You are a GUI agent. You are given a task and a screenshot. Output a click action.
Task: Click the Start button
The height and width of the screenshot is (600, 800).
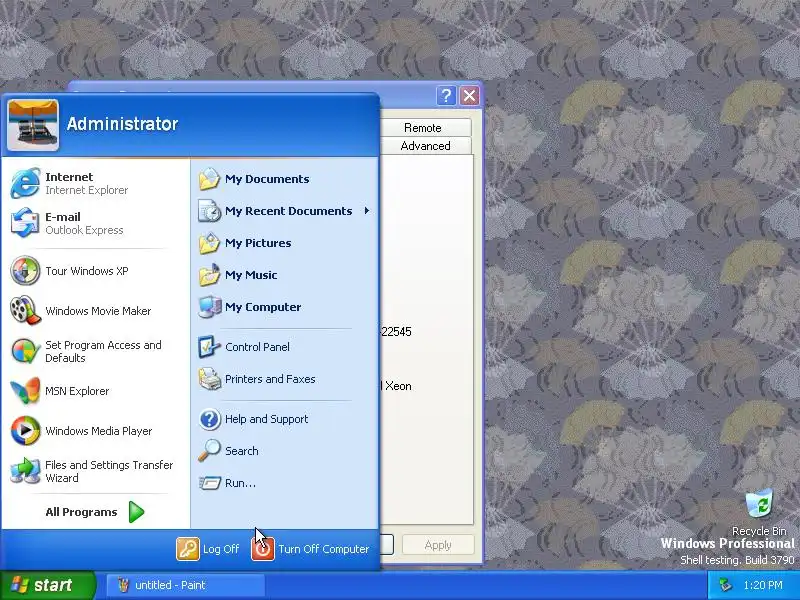click(47, 585)
